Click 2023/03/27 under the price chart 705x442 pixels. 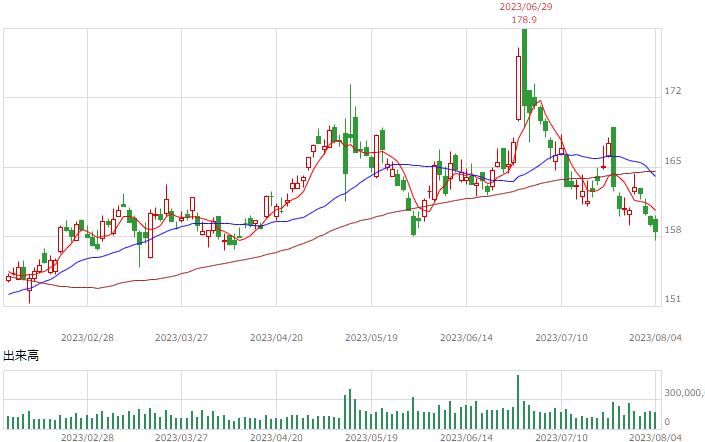[x=182, y=338]
